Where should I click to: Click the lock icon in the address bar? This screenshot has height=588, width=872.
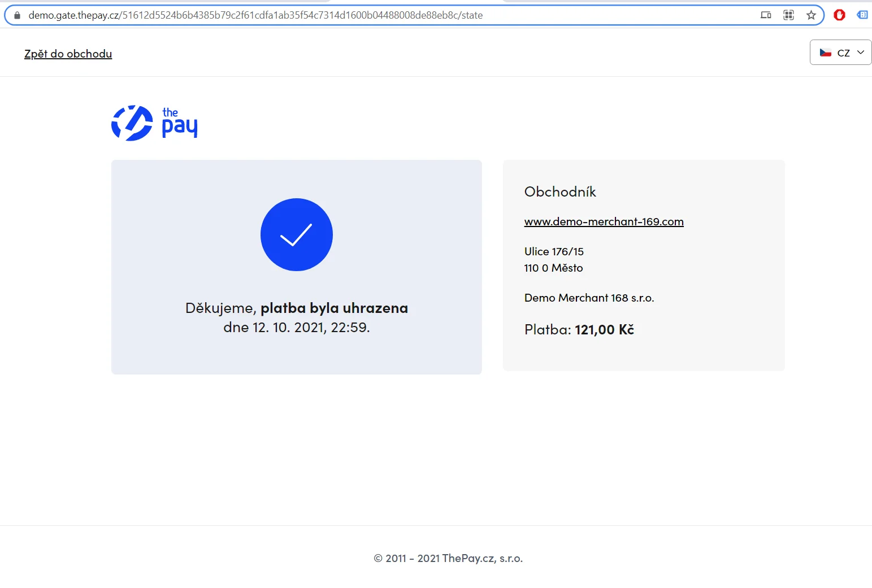coord(17,15)
